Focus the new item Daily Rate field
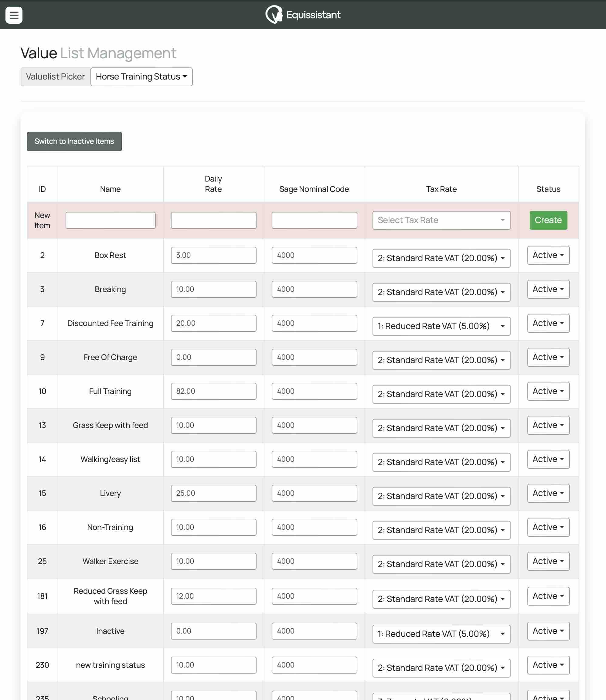This screenshot has width=606, height=700. (213, 220)
